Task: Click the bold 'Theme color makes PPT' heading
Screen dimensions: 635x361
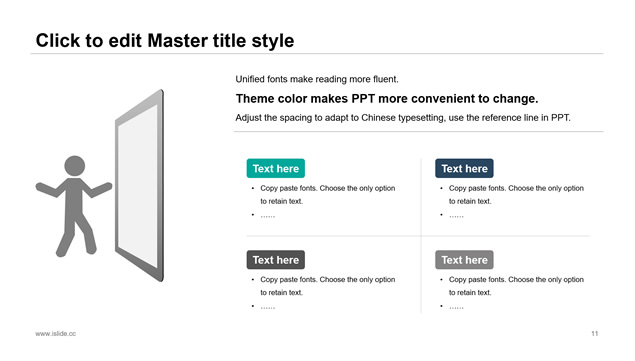Action: (x=387, y=98)
